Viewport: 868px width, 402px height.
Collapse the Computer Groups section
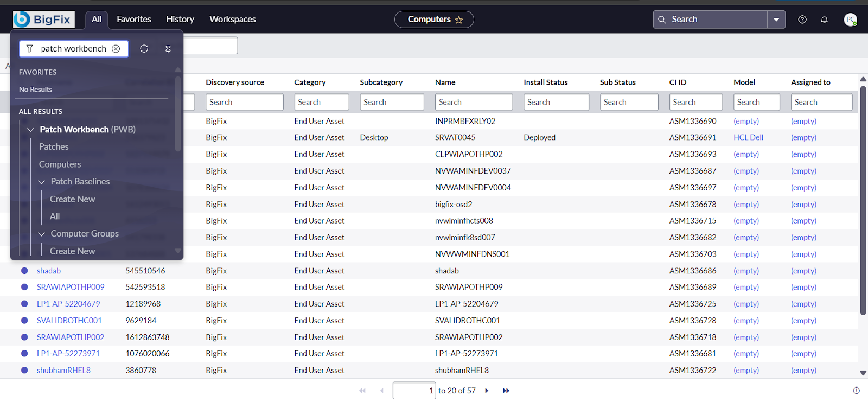point(42,234)
